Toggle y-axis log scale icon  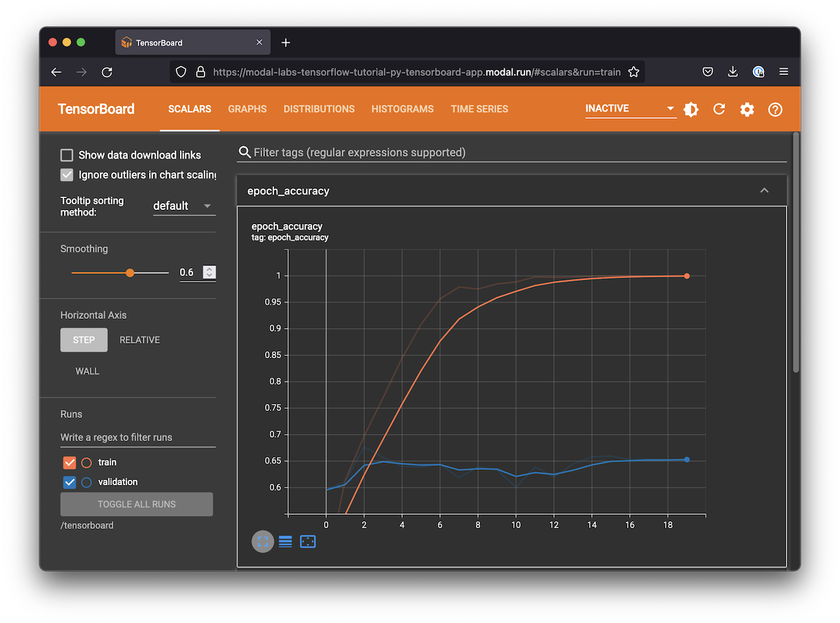tap(285, 542)
